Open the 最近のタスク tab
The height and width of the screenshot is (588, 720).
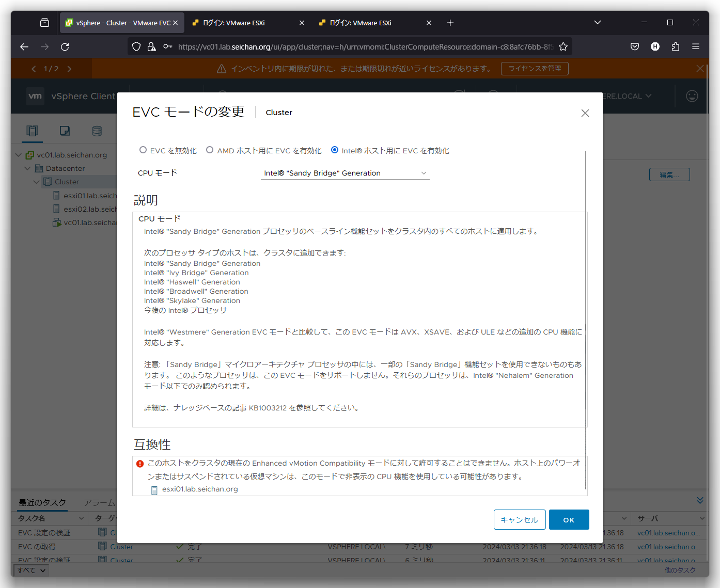pyautogui.click(x=42, y=502)
